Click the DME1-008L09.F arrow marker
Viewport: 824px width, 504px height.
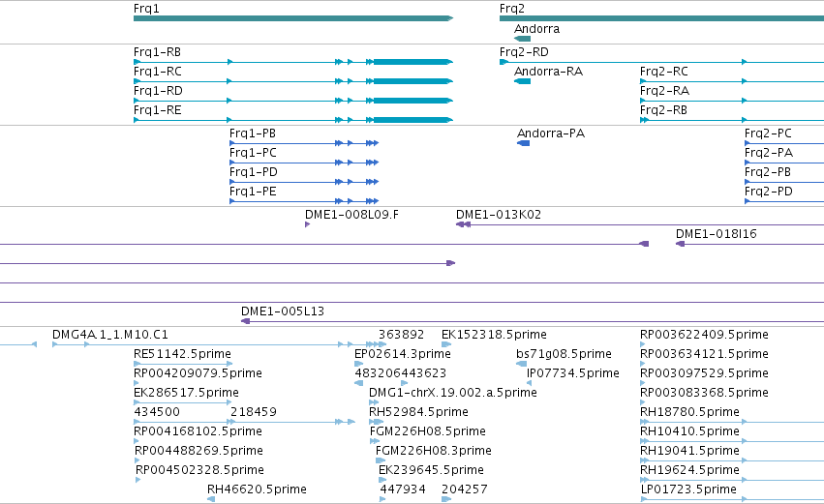pyautogui.click(x=307, y=224)
